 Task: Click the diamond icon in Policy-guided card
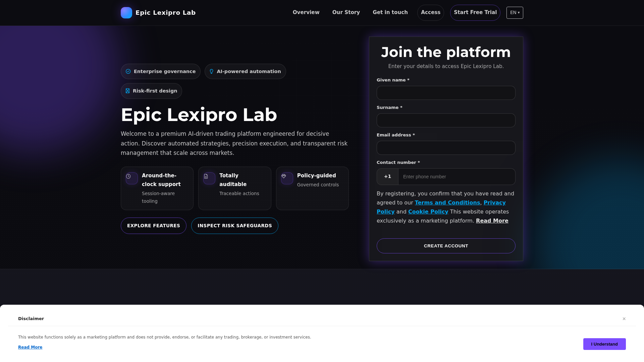[284, 176]
